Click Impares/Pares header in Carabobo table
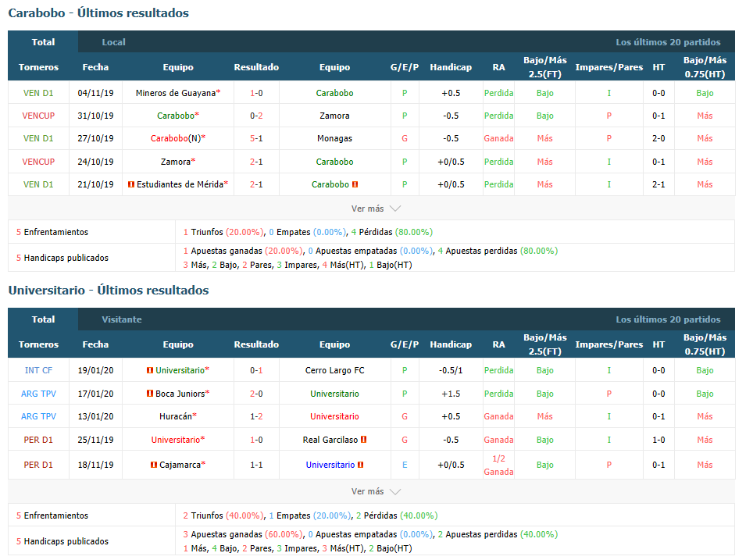Screen dimensions: 753x560 pyautogui.click(x=609, y=67)
